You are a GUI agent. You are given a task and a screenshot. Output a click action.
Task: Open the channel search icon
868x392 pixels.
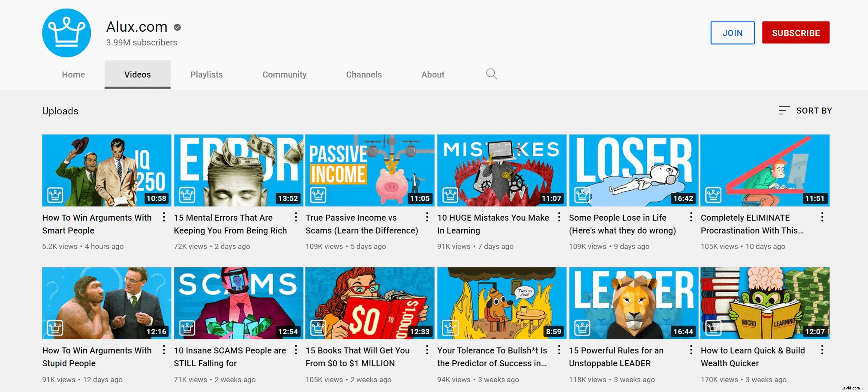click(491, 74)
